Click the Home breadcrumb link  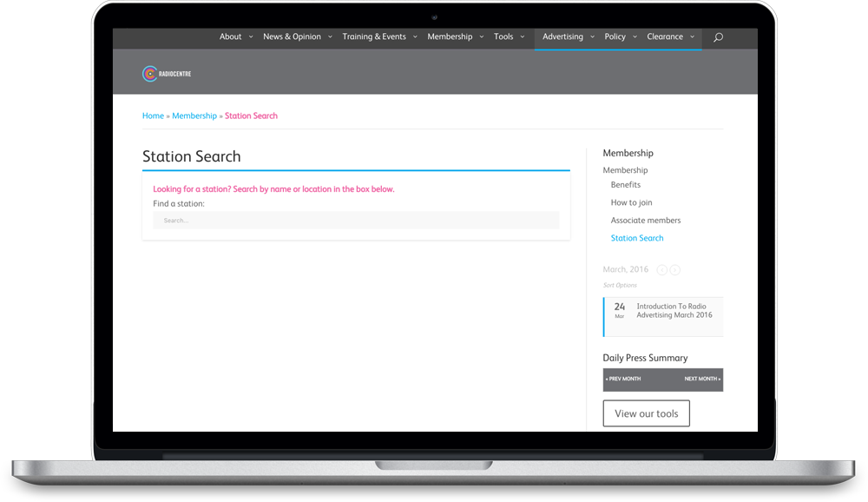[x=153, y=116]
